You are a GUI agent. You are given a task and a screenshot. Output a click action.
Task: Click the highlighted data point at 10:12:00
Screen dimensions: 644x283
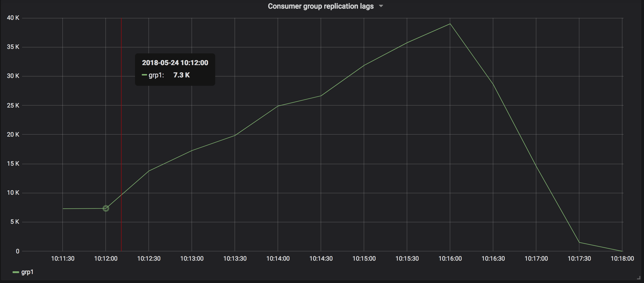pyautogui.click(x=106, y=208)
